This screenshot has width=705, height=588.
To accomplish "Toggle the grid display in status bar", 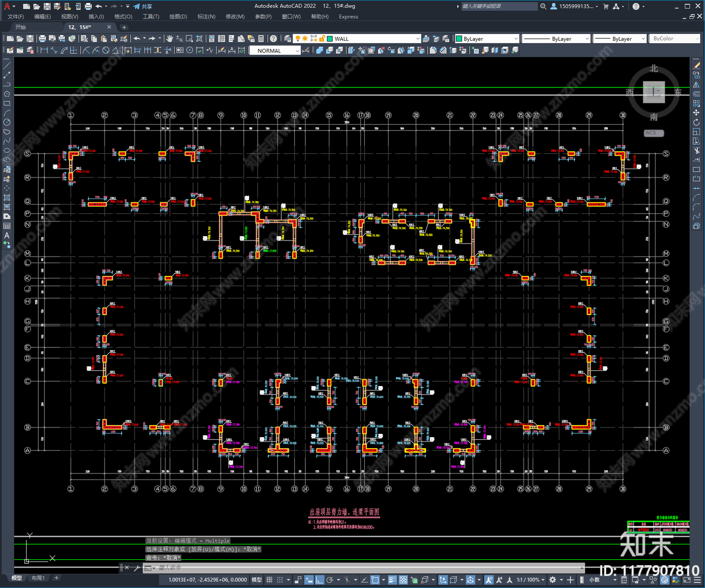I will click(x=269, y=580).
